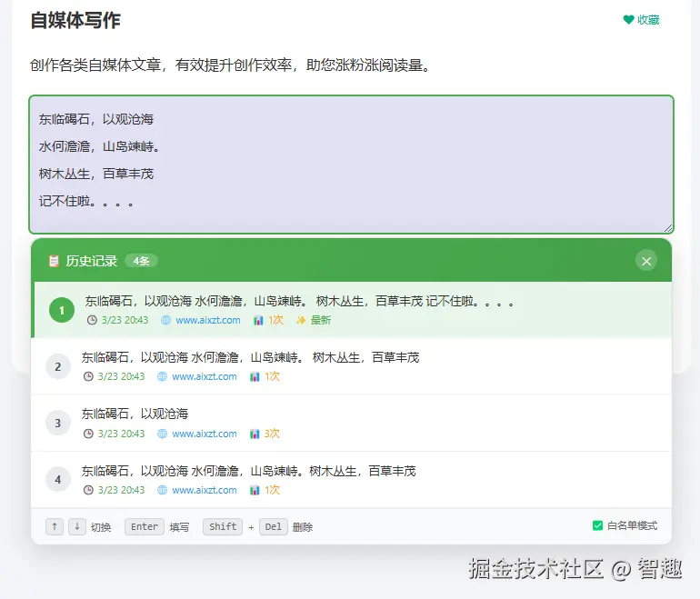Open the www.aixzt.com link in entry 4
This screenshot has height=599, width=700.
coord(205,490)
